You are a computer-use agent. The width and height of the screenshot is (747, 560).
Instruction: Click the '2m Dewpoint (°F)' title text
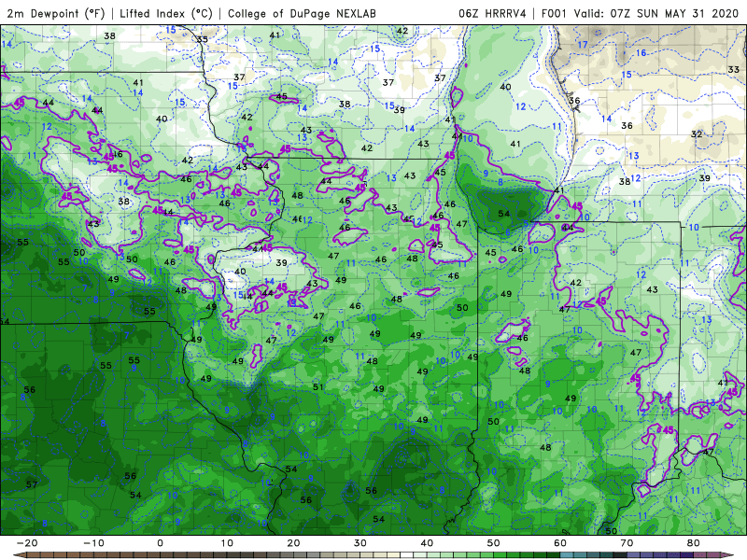56,13
